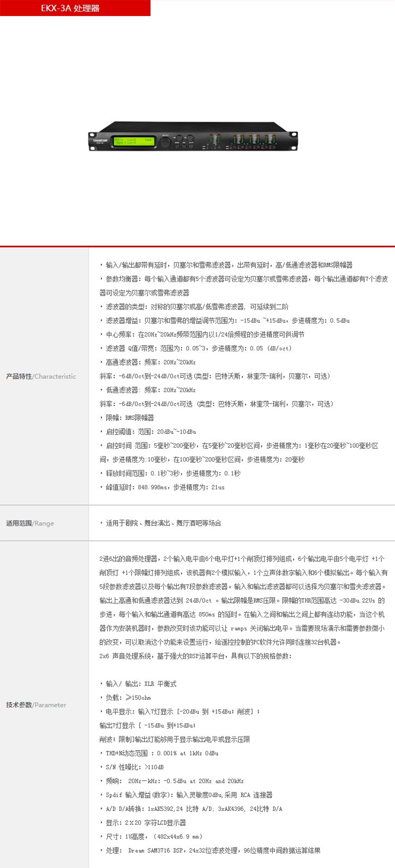Click the 滤波器增益 bullet line

[225, 320]
